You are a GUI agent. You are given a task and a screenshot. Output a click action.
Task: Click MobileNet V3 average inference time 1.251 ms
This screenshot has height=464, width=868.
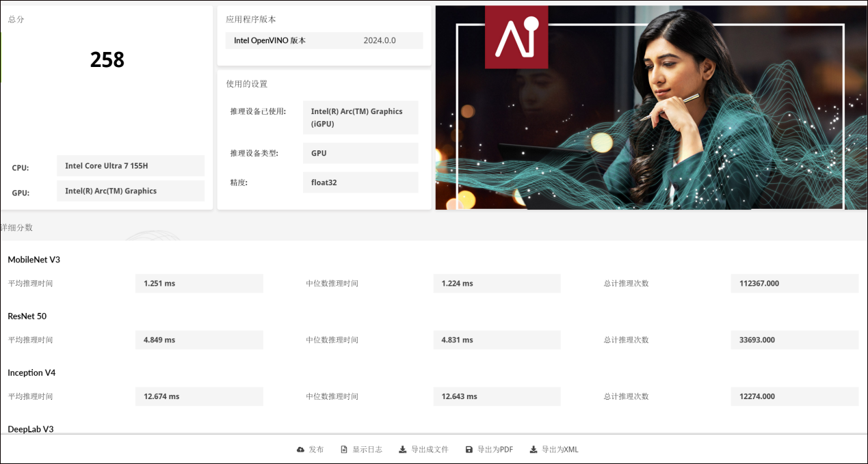pos(199,284)
